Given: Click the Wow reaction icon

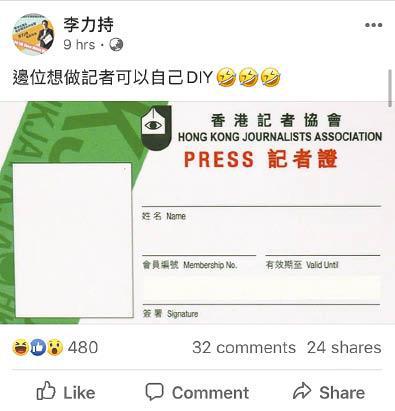Looking at the screenshot, I should pyautogui.click(x=55, y=347).
